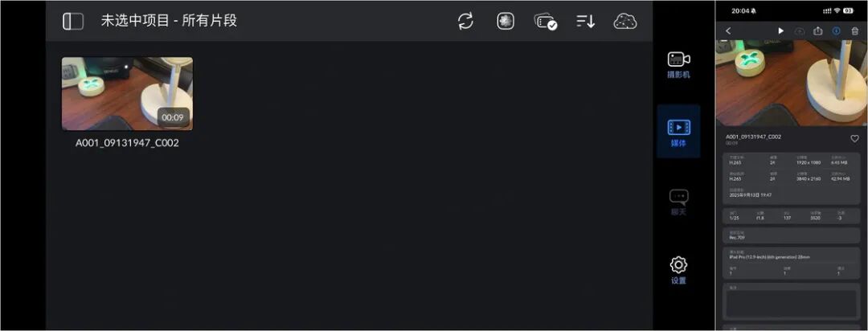The height and width of the screenshot is (331, 868).
Task: Open the Blackmagic Cloud icon
Action: [625, 21]
